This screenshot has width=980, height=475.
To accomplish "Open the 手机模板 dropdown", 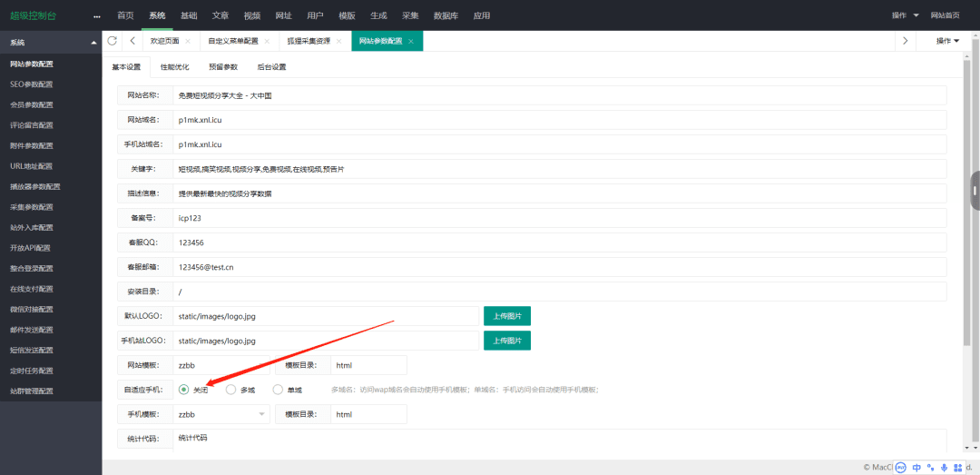I will click(221, 414).
